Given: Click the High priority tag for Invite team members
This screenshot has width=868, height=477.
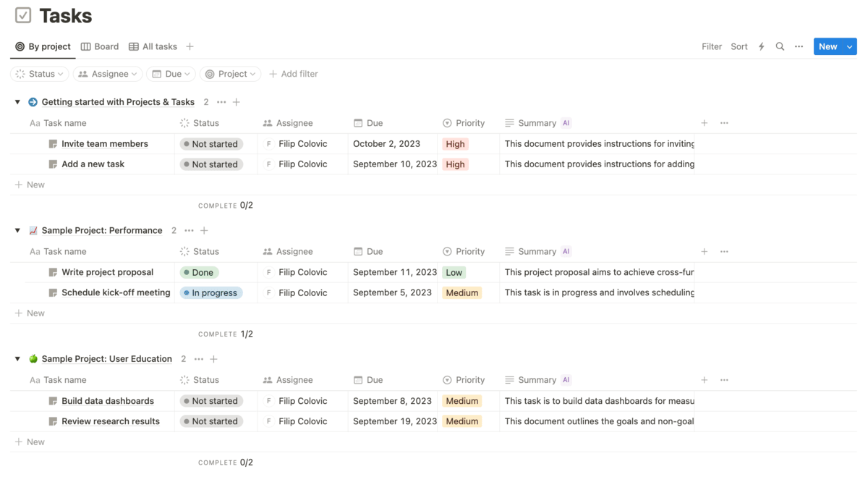Looking at the screenshot, I should (455, 144).
